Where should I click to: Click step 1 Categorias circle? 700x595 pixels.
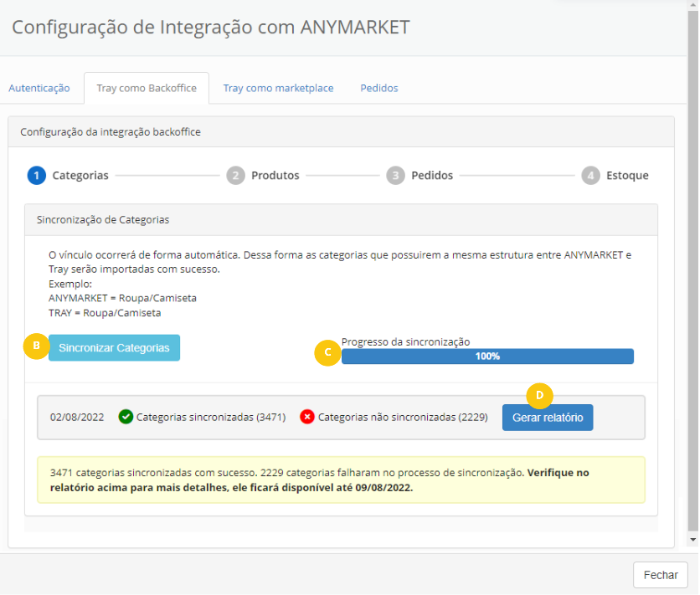[x=37, y=175]
